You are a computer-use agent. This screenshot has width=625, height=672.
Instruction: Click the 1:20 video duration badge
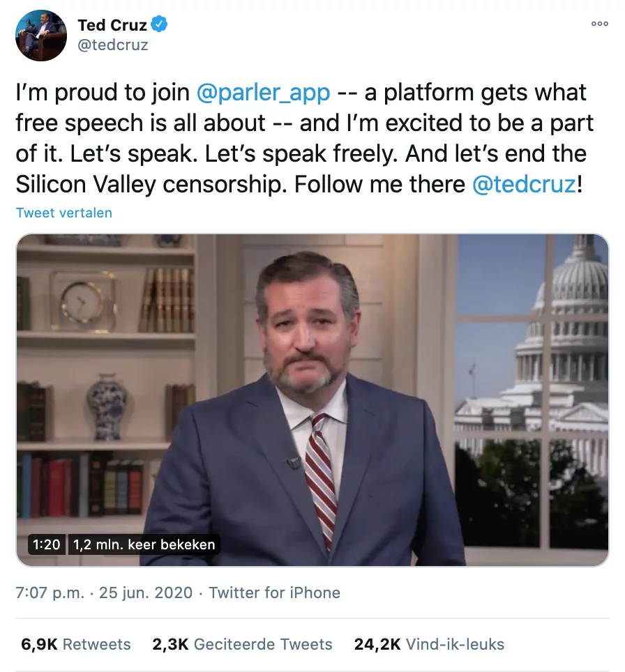pyautogui.click(x=47, y=544)
